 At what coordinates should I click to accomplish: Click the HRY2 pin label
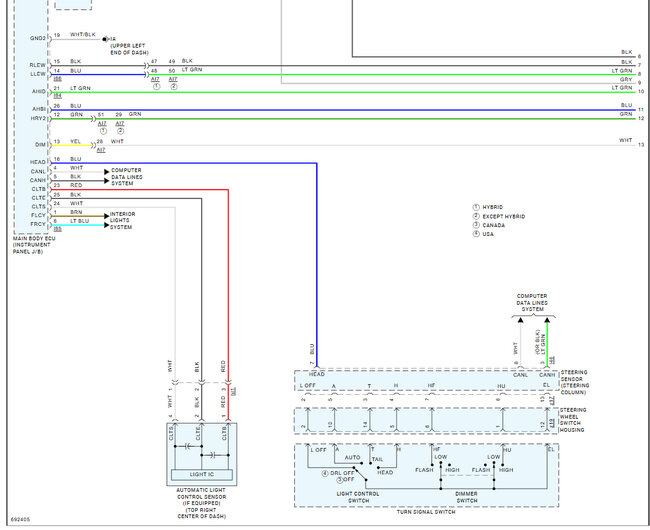tap(38, 118)
